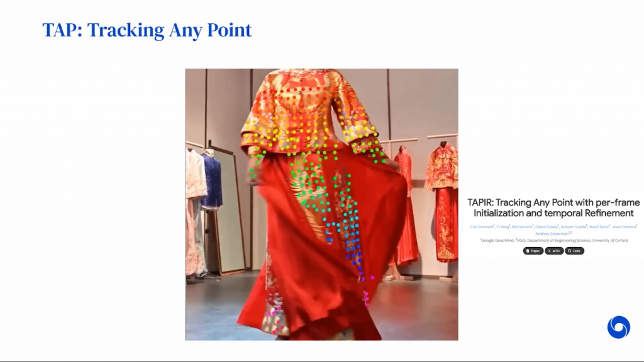Click the University of Oxford affiliation text
Screen dimensions: 644x362
click(610, 241)
